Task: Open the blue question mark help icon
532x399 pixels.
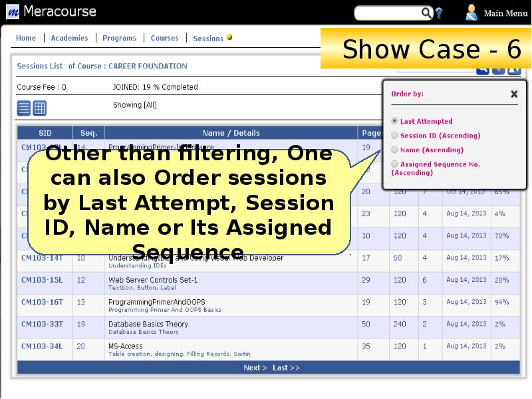Action: click(x=439, y=12)
